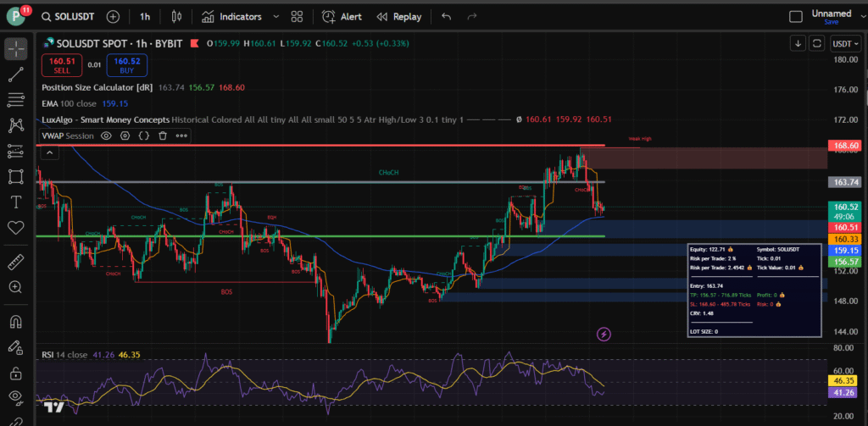This screenshot has height=426, width=868.
Task: Open the chart patterns tool
Action: tap(16, 125)
